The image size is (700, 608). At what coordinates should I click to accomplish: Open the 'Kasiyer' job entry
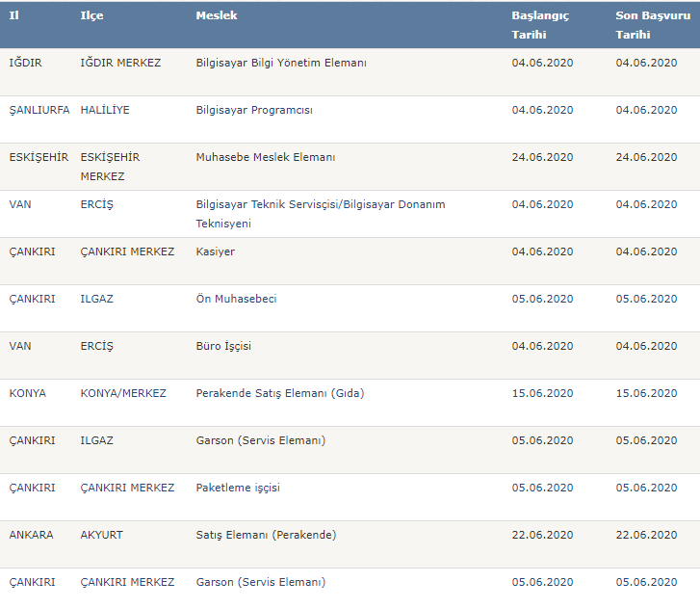coord(215,251)
